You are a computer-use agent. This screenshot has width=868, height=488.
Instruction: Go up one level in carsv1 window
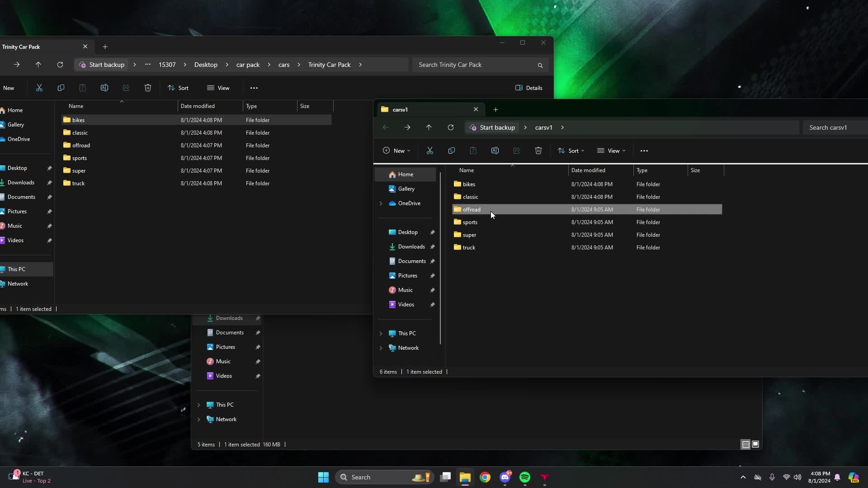coord(429,128)
